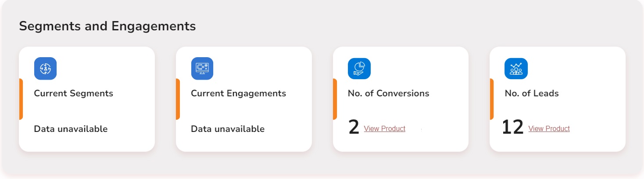The width and height of the screenshot is (644, 179).
Task: Click the Current Engagements monitor icon
Action: (202, 69)
